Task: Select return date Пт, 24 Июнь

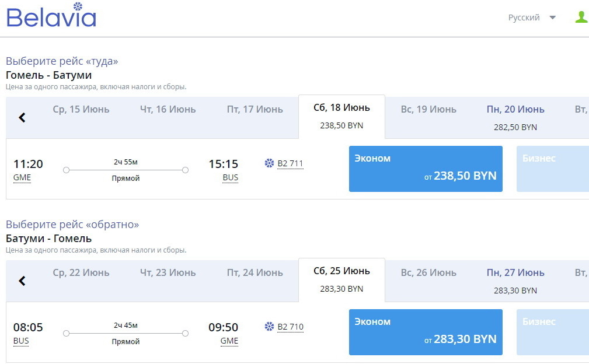Action: coord(255,272)
